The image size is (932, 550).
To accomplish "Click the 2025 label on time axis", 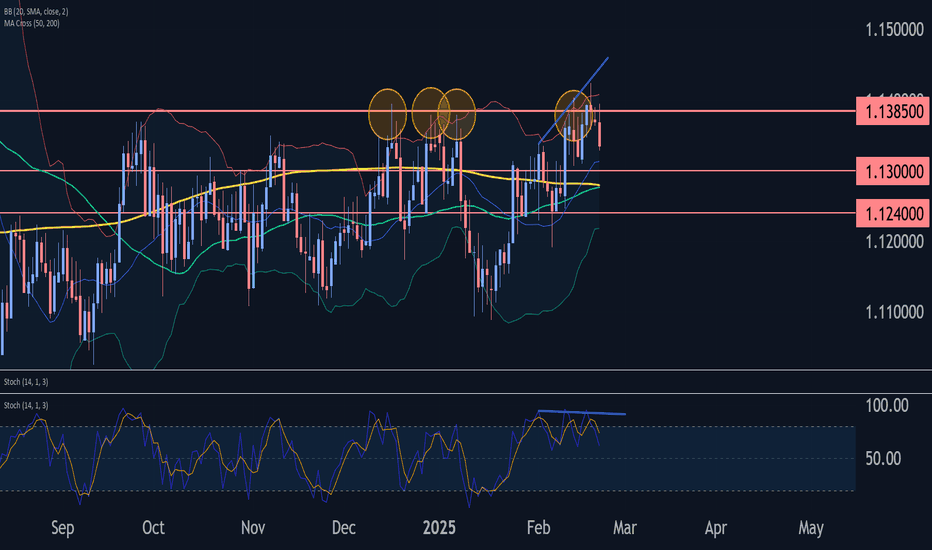I will coord(439,527).
